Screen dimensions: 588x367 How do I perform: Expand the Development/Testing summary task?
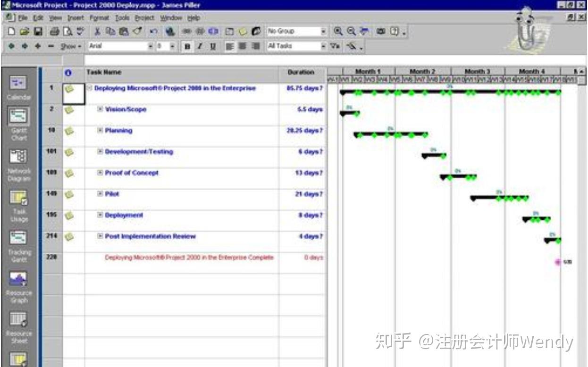point(100,152)
